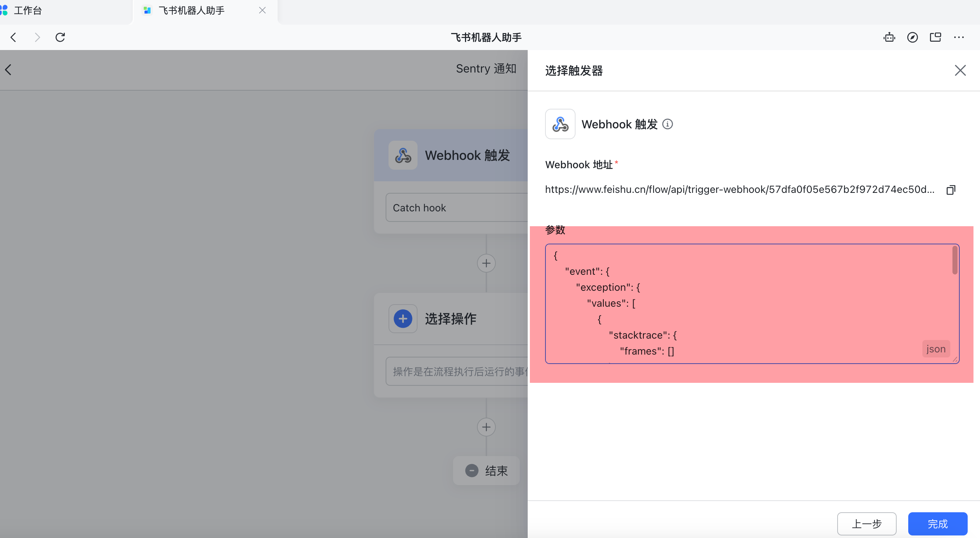Open in new window icon

[935, 37]
